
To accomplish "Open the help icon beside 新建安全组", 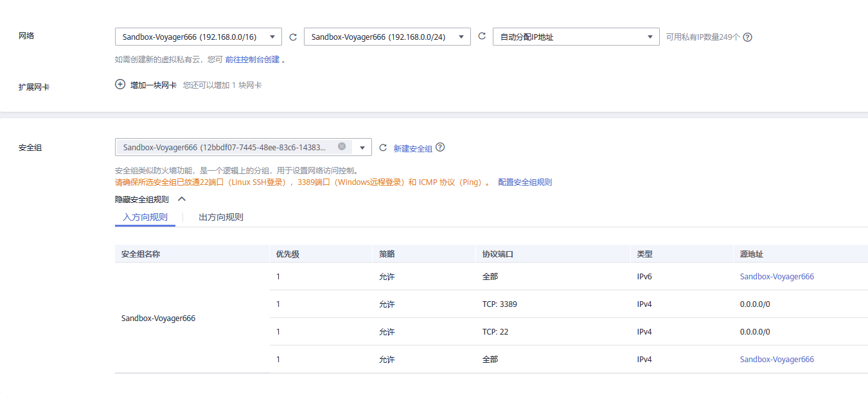I will (440, 147).
